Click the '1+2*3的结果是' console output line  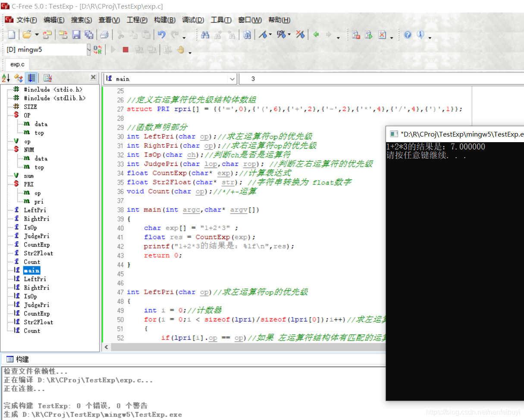pyautogui.click(x=436, y=147)
